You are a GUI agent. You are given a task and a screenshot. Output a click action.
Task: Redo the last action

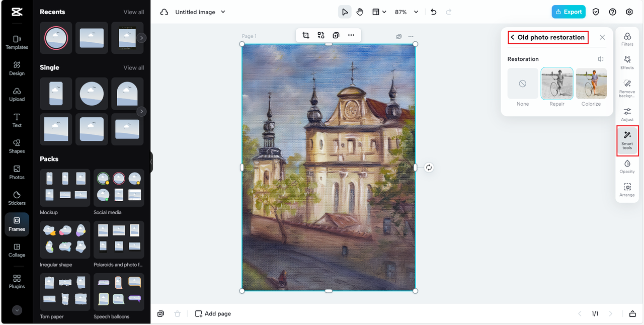[x=449, y=12]
